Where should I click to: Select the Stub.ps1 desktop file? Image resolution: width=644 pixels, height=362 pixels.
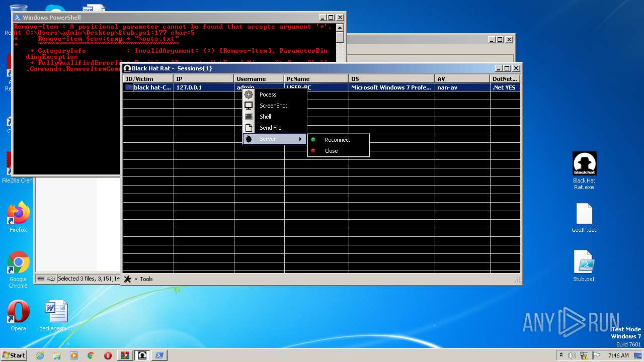point(584,266)
